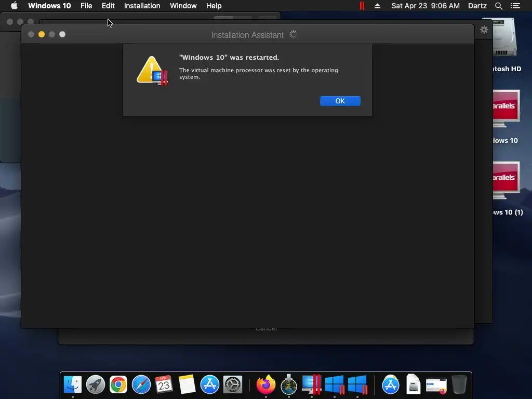Open the Installation menu
Viewport: 532px width, 399px height.
coord(142,6)
